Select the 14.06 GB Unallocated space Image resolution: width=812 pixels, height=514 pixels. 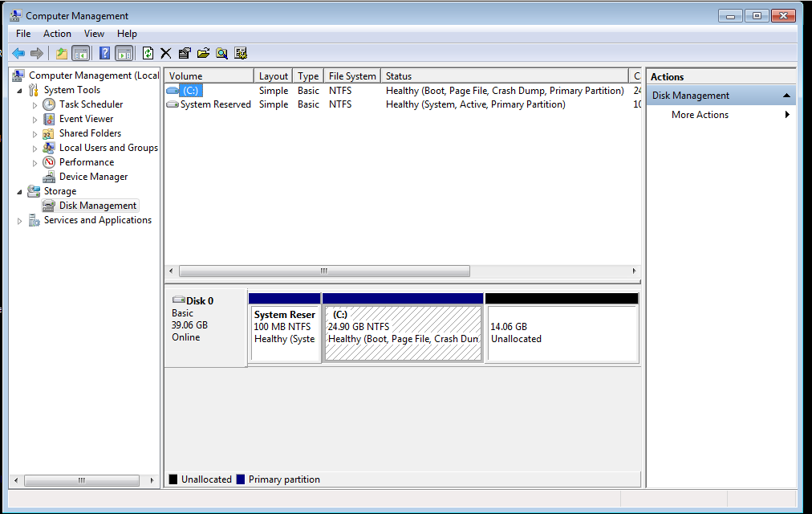click(562, 328)
